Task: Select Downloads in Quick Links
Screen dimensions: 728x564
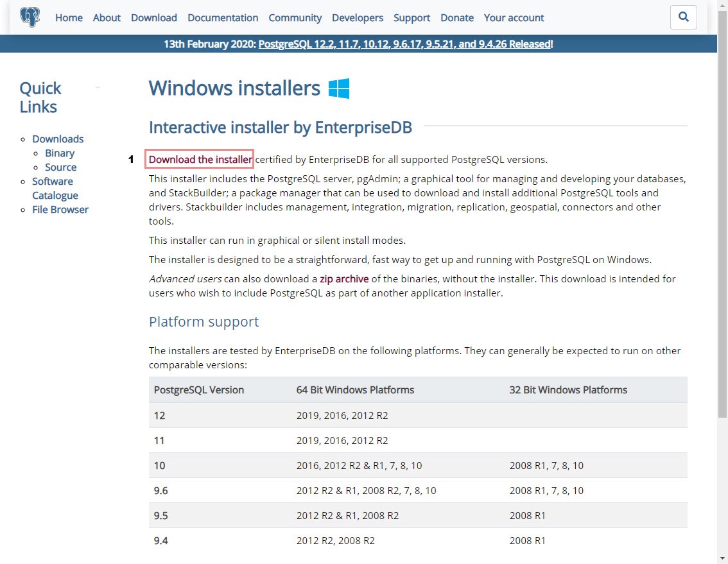Action: (x=58, y=139)
